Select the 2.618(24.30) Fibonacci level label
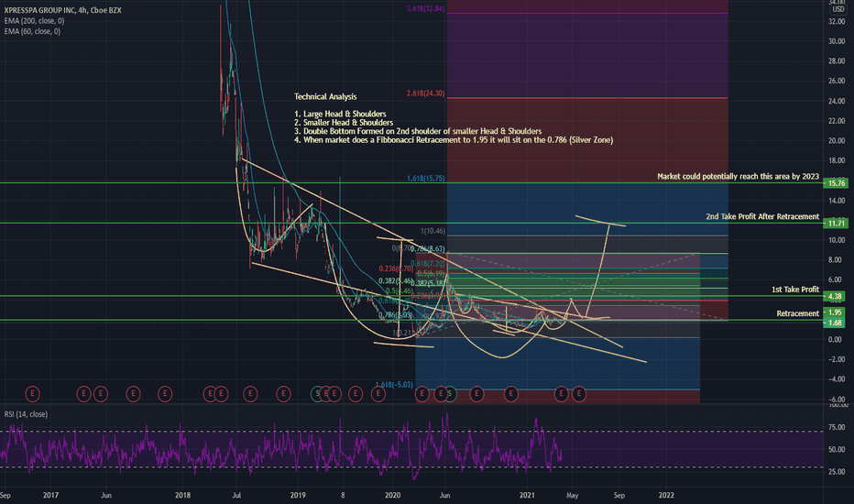854x504 pixels. [426, 93]
